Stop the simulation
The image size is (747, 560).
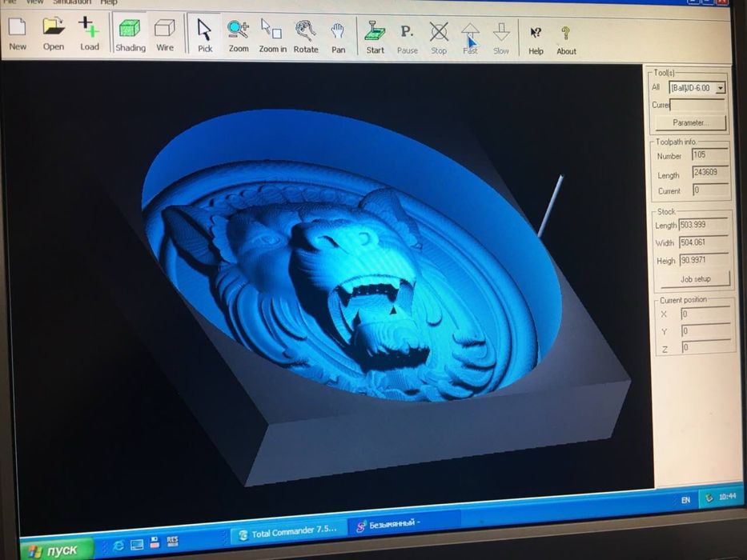[x=439, y=38]
